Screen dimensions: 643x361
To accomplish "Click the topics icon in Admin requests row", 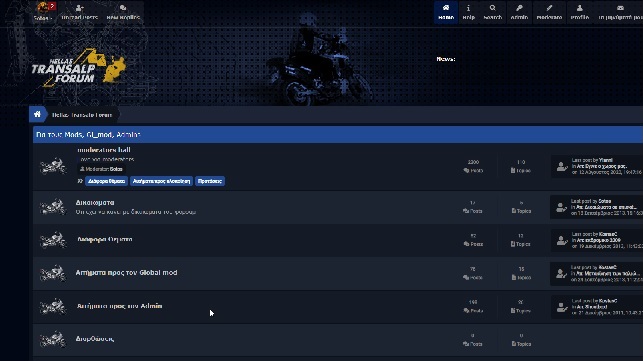I will [x=513, y=311].
